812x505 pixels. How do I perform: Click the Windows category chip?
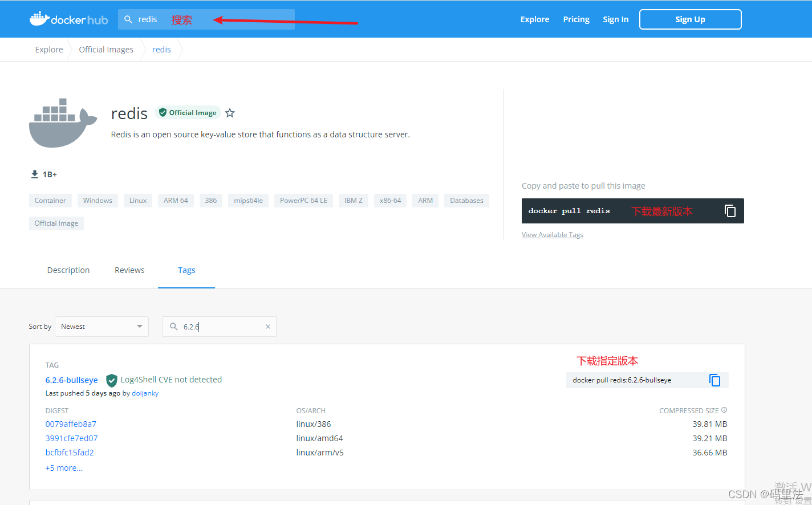[98, 201]
